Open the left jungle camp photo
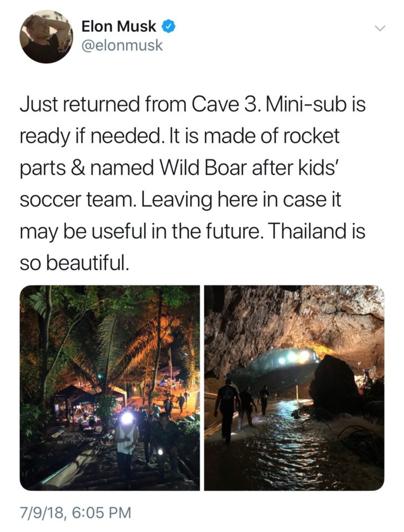 tap(109, 388)
